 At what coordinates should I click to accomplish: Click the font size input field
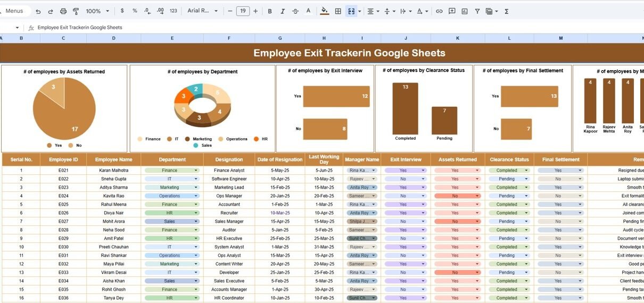(x=243, y=11)
